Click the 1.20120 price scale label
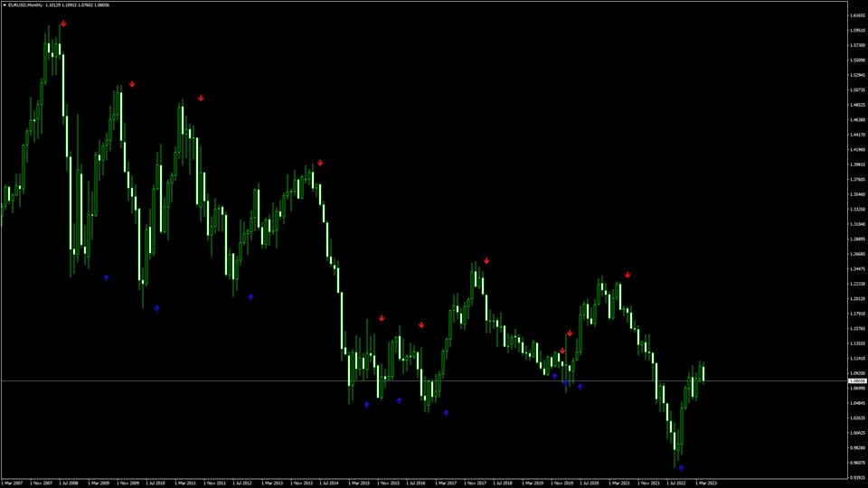Viewport: 868px width, 488px height. point(857,299)
